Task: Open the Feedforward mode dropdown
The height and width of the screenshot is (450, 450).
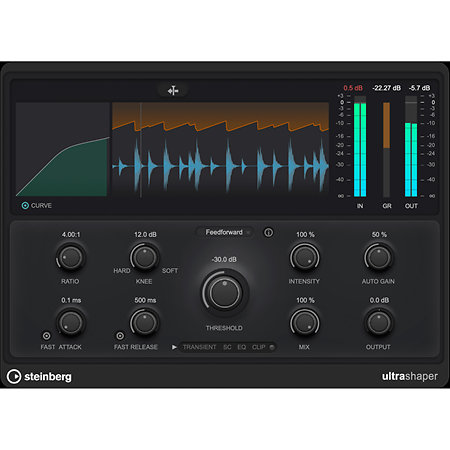Action: point(224,232)
